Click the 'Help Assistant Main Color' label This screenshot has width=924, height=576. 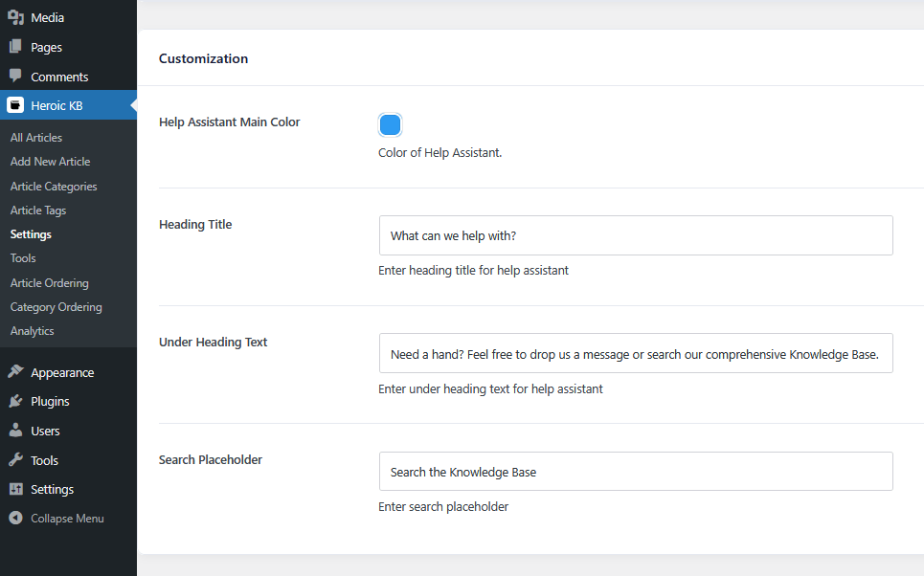pyautogui.click(x=229, y=122)
